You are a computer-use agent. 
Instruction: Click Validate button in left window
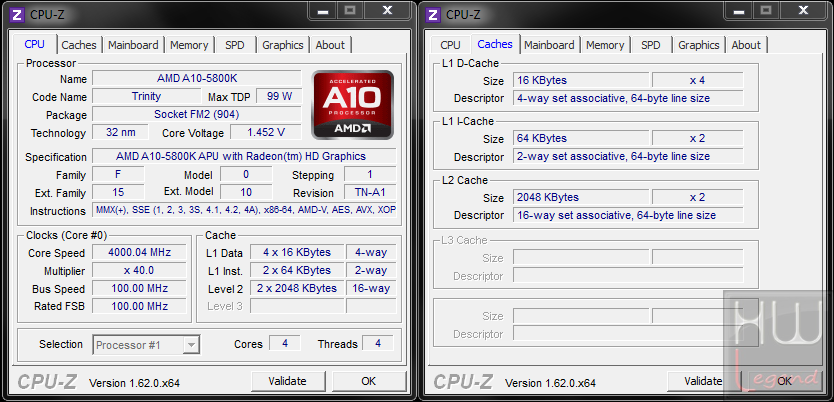(288, 381)
